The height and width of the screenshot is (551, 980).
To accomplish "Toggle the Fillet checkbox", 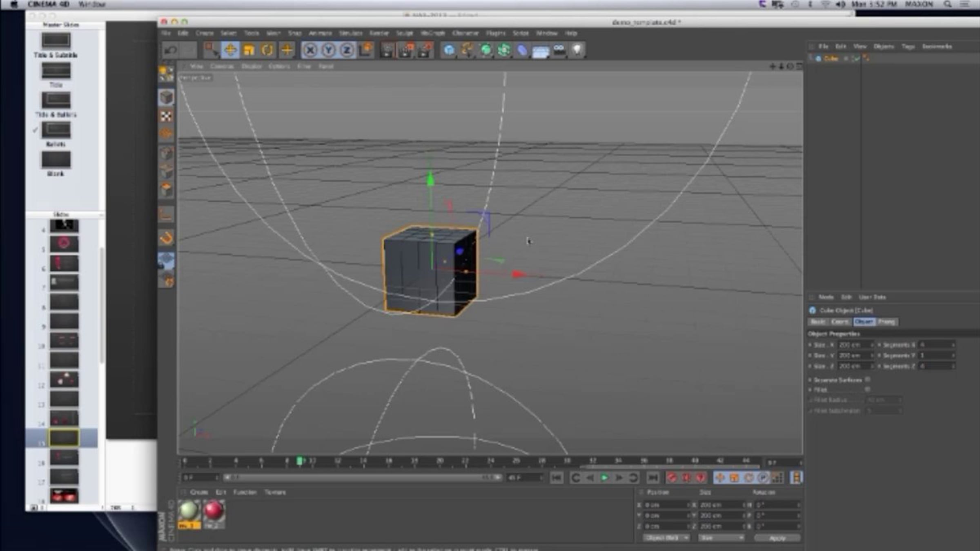I will (x=868, y=389).
